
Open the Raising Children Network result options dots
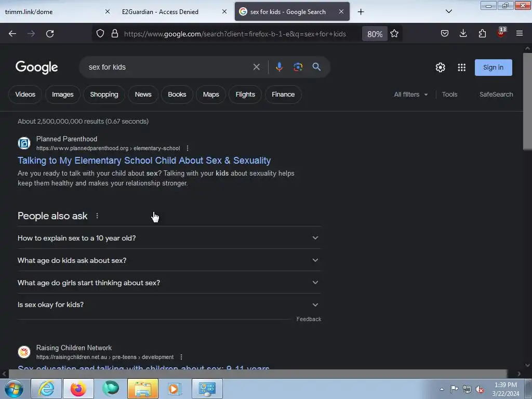pos(181,357)
